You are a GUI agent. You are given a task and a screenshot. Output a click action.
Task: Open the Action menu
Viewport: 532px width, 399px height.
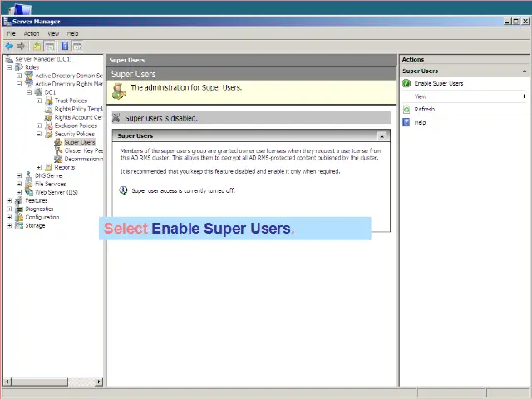click(x=32, y=33)
